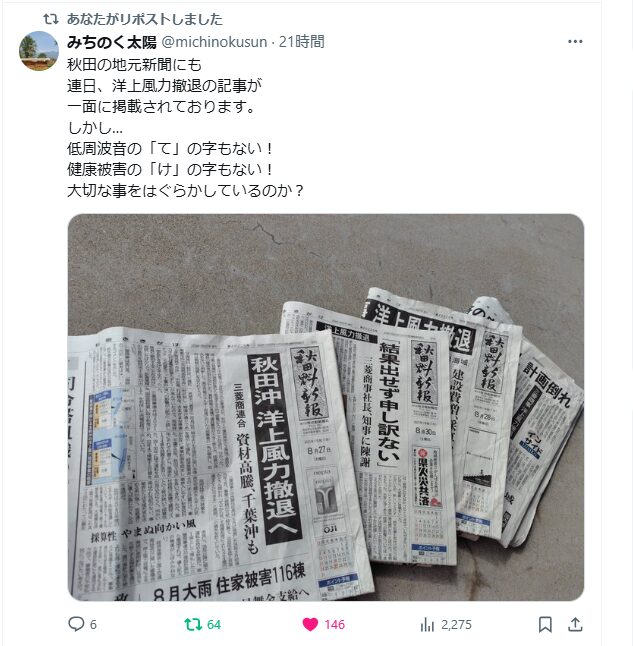633x646 pixels.
Task: Click the share upload arrow icon
Action: [x=575, y=625]
